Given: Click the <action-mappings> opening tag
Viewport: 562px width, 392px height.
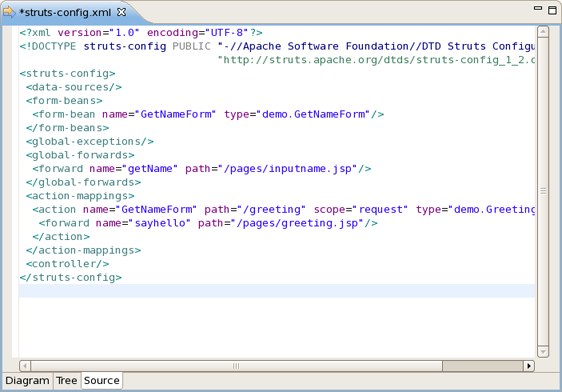Looking at the screenshot, I should 80,196.
